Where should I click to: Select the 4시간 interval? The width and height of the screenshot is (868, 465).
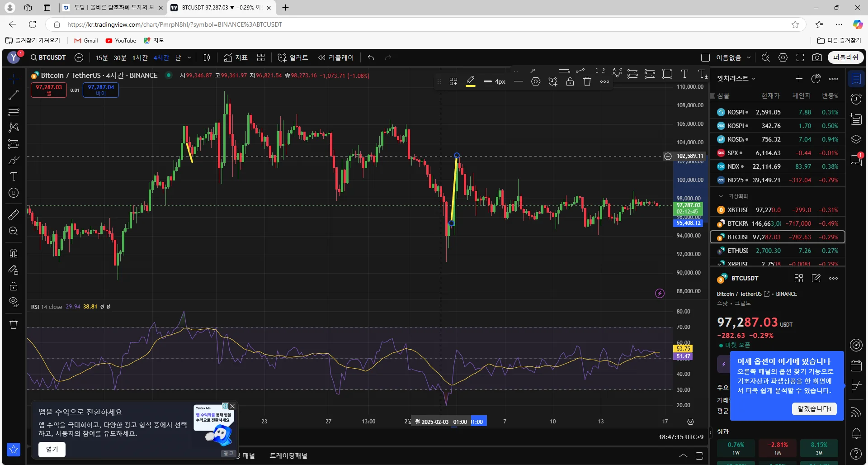click(x=161, y=57)
